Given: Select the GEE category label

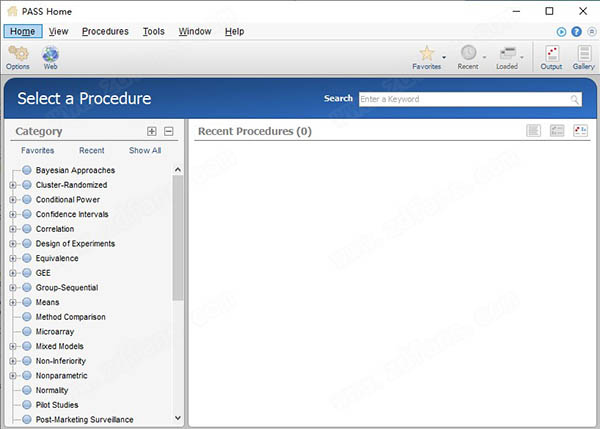Looking at the screenshot, I should [x=43, y=273].
